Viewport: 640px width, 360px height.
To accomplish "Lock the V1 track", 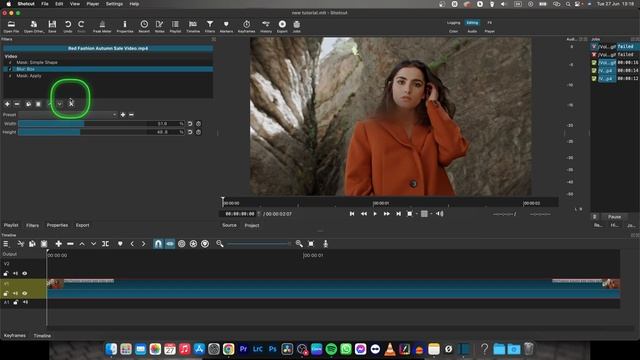I will click(x=6, y=293).
